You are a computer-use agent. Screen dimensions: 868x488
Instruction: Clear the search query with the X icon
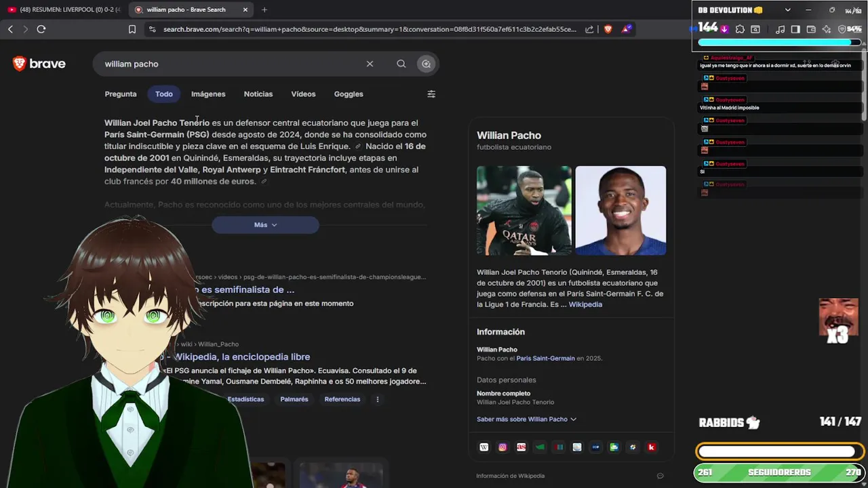pyautogui.click(x=370, y=64)
